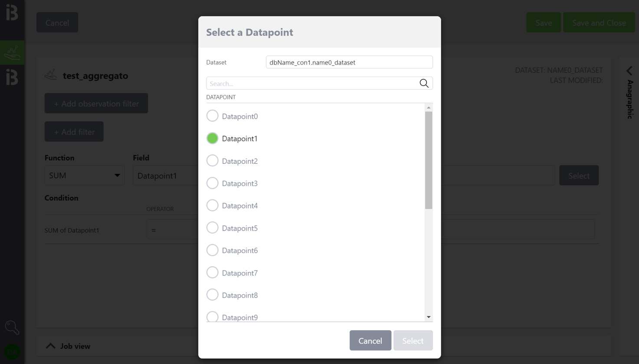639x364 pixels.
Task: Click the iB logo at sidebar top
Action: 12,13
